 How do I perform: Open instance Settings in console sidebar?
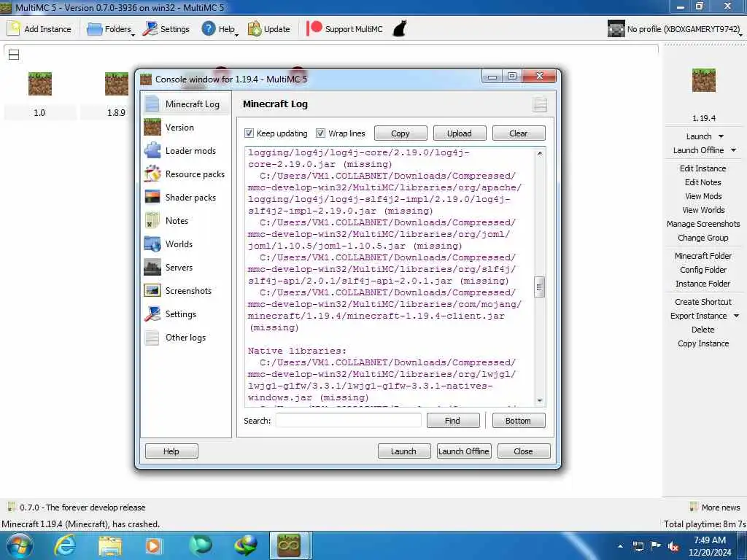pos(185,314)
